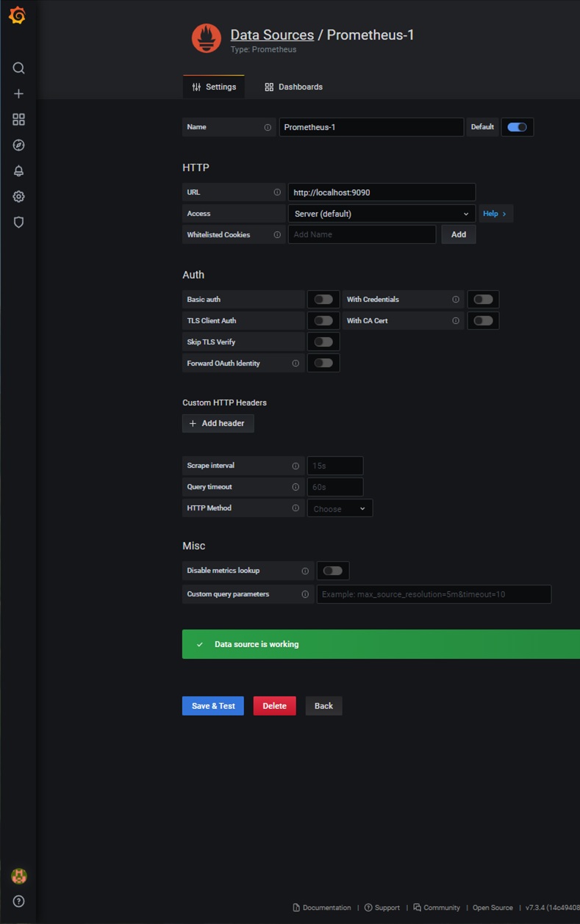580x924 pixels.
Task: Open the Documentation footer link
Action: tap(322, 908)
